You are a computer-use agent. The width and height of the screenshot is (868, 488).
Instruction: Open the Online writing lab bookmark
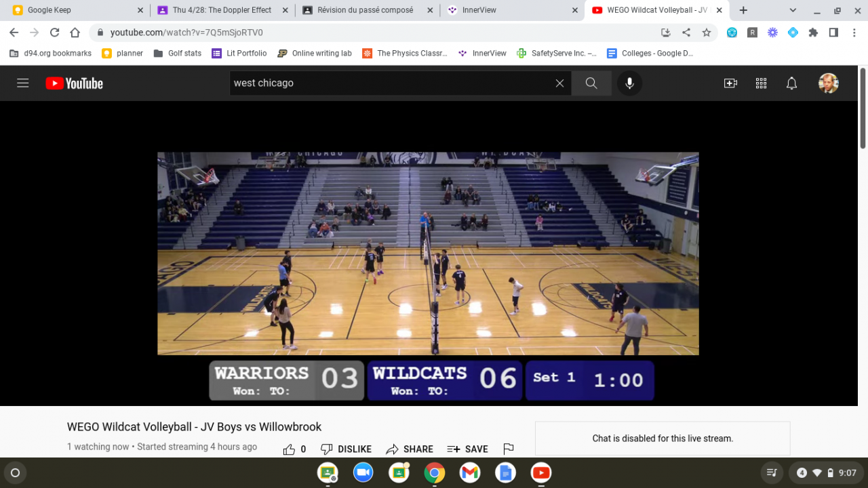[x=315, y=53]
